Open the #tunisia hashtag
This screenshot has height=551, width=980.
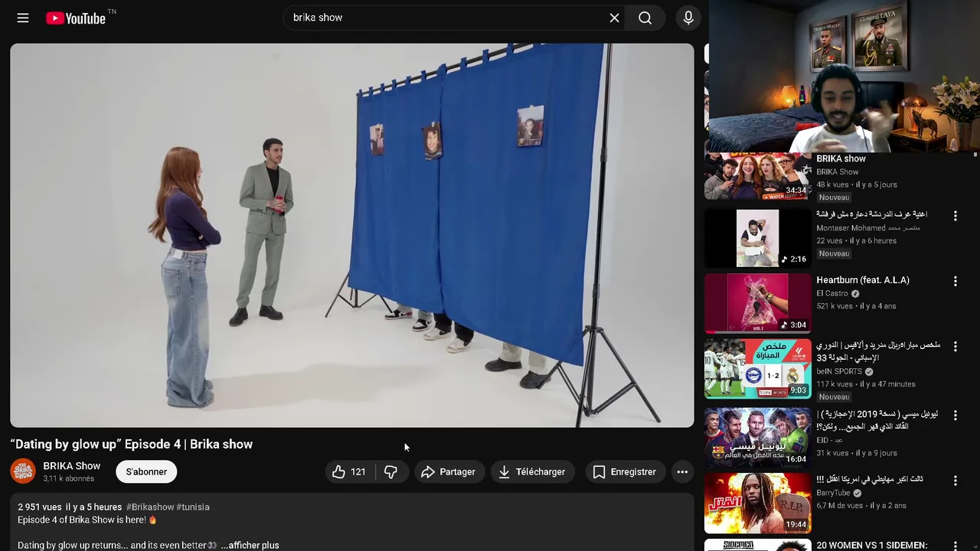click(x=193, y=507)
